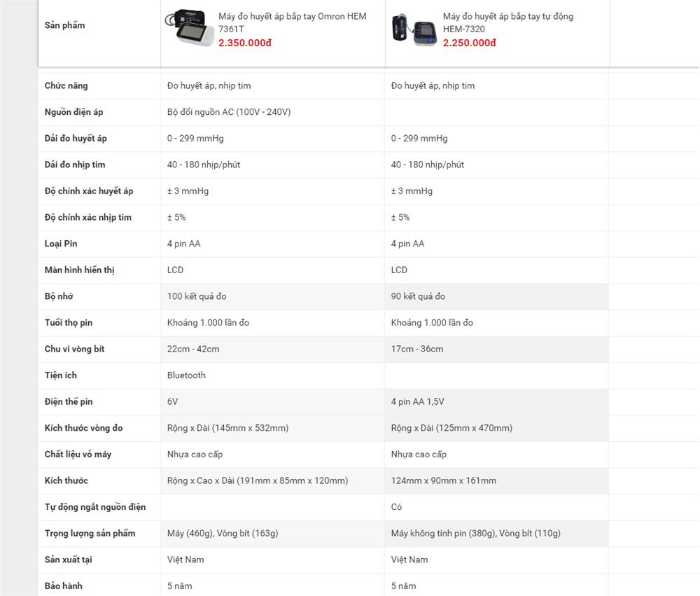The width and height of the screenshot is (700, 596).
Task: Click the 'Bluetooth' utility cell
Action: (186, 375)
